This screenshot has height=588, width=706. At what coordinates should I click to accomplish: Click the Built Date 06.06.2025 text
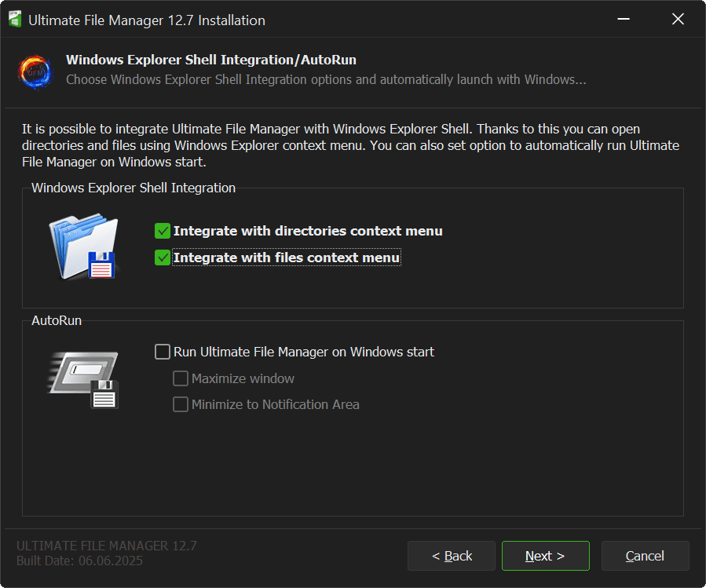point(79,561)
